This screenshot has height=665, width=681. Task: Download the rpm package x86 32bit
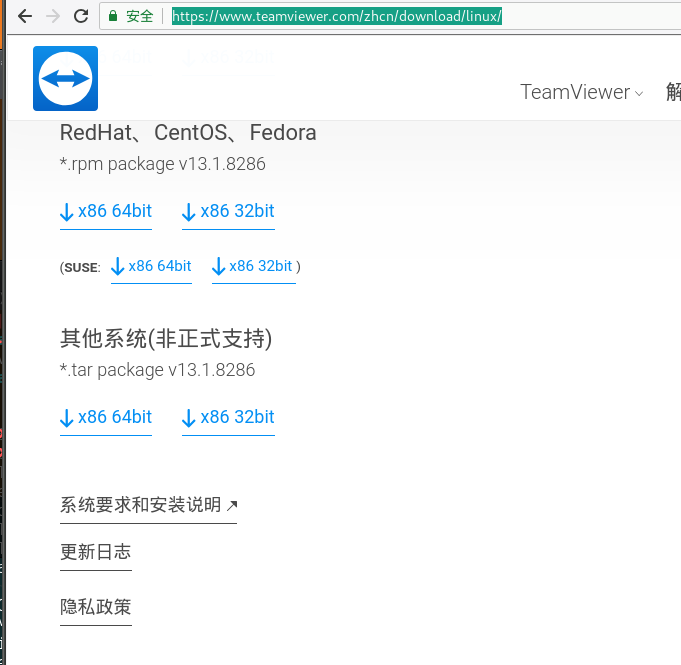(228, 212)
